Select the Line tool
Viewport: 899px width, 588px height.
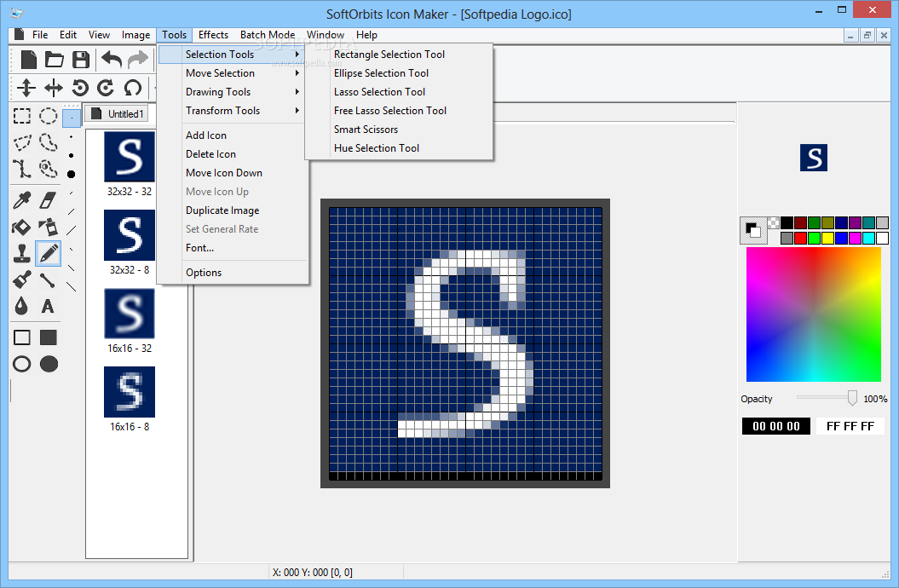point(48,280)
